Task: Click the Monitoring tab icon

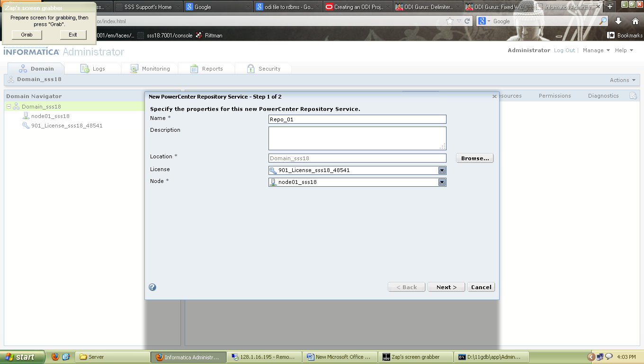Action: pos(134,69)
